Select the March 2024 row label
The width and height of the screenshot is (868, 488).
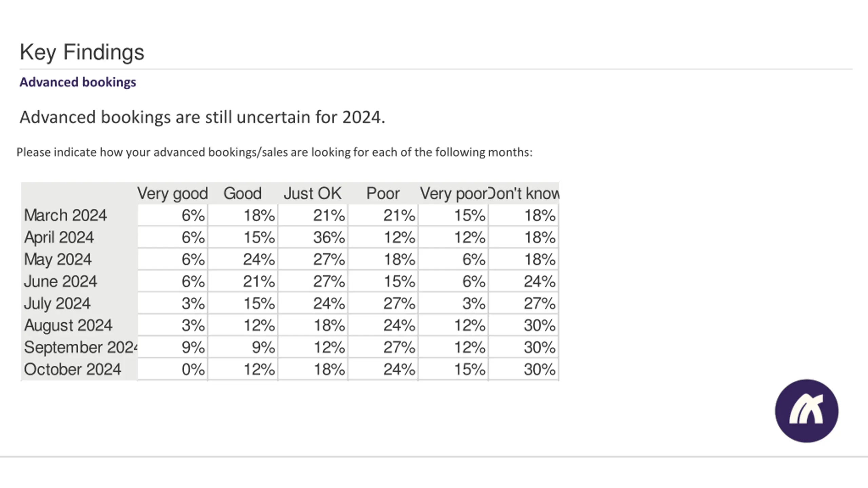(x=65, y=215)
